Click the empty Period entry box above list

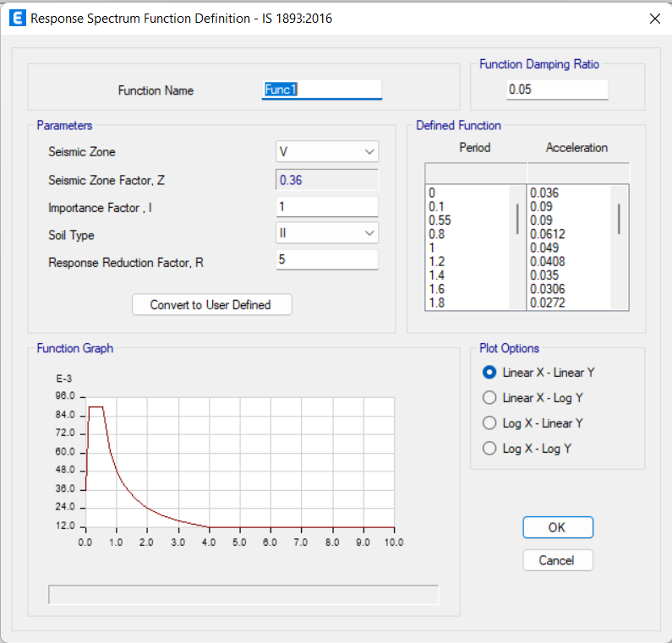point(476,173)
